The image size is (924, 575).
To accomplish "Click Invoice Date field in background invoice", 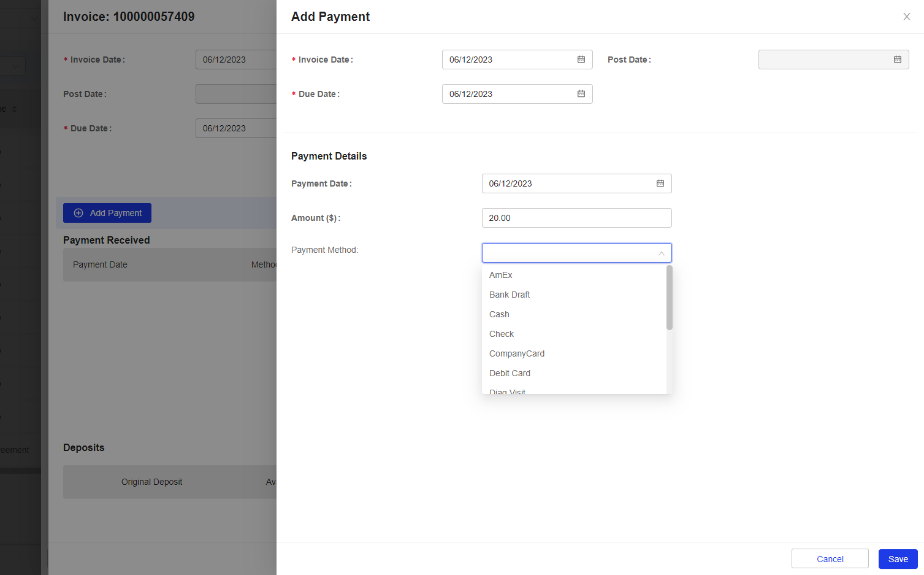I will point(236,60).
